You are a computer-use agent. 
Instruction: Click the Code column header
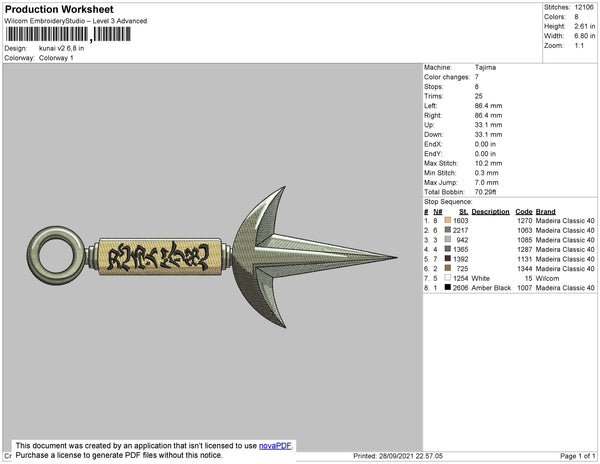[524, 212]
